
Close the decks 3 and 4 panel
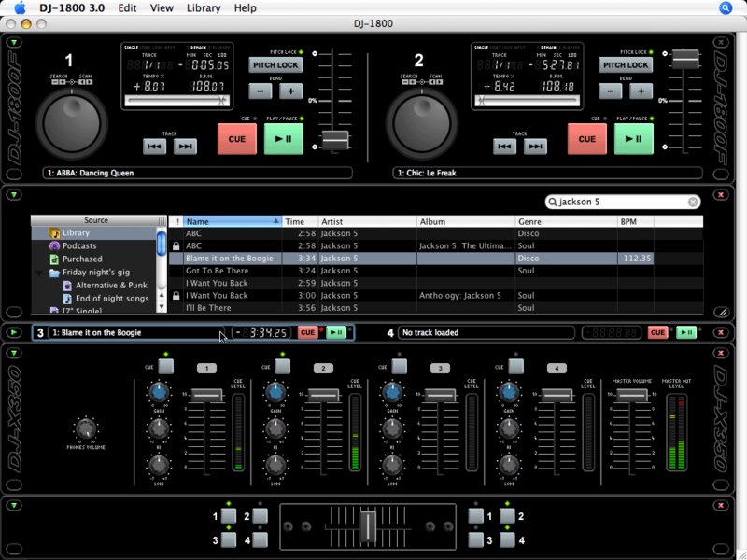coord(721,332)
